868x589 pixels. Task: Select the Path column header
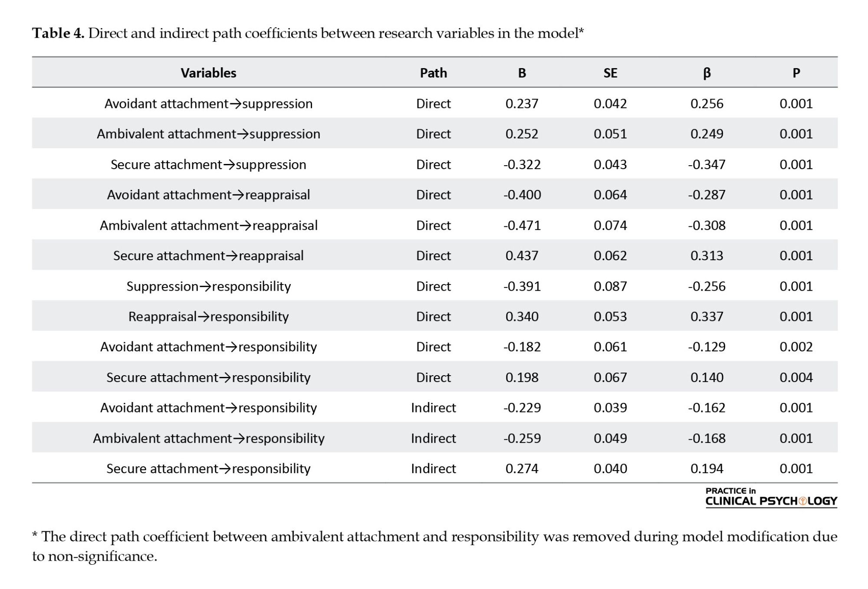point(433,73)
